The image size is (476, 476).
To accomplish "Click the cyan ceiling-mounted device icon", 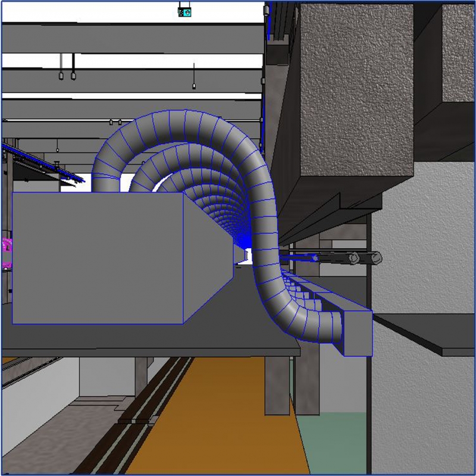I will (x=186, y=11).
